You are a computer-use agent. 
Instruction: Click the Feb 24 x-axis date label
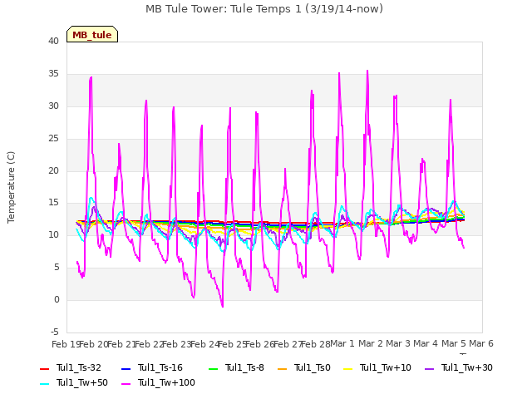pos(205,344)
